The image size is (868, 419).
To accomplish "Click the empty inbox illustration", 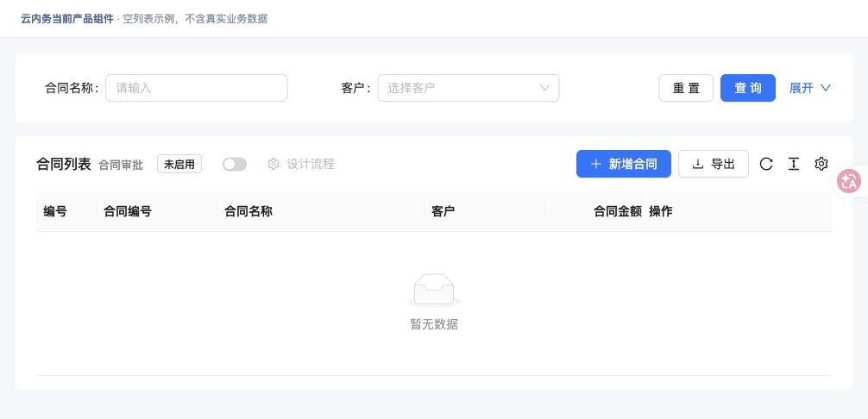I will (x=434, y=290).
